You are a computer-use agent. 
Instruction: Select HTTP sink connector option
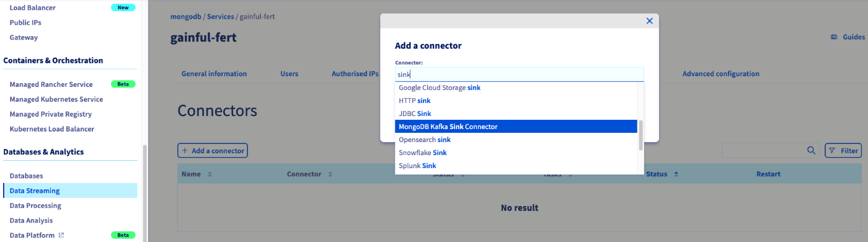click(516, 101)
